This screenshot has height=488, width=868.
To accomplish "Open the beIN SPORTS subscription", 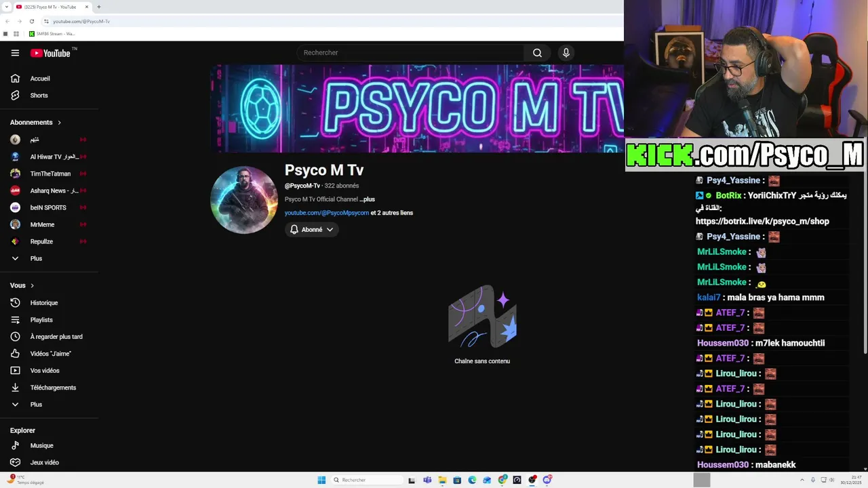I will pyautogui.click(x=49, y=207).
